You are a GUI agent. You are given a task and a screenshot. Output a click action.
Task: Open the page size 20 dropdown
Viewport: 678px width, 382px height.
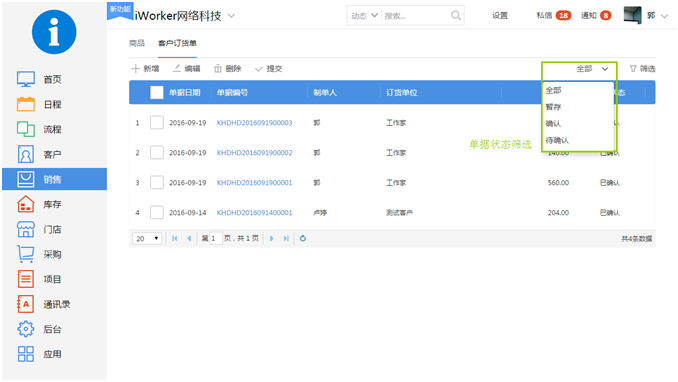pyautogui.click(x=147, y=238)
